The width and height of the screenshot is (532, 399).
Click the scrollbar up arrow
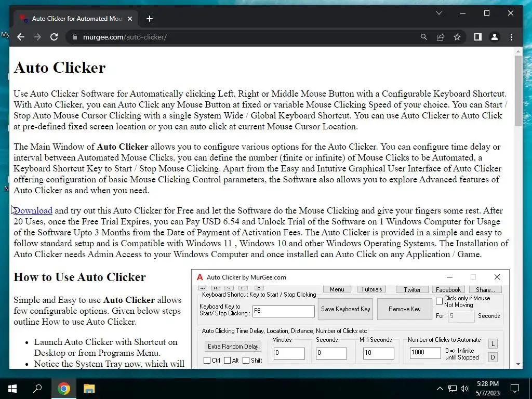coord(518,52)
